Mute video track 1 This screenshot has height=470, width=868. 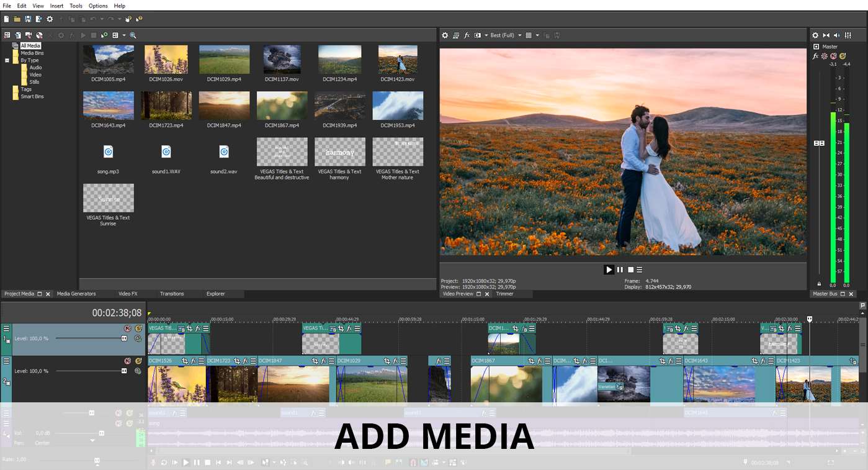click(128, 328)
